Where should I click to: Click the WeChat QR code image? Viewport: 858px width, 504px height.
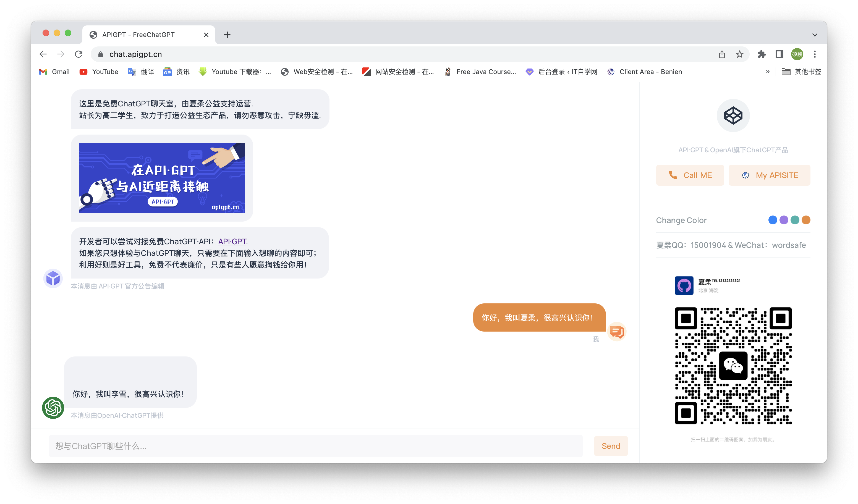click(733, 366)
